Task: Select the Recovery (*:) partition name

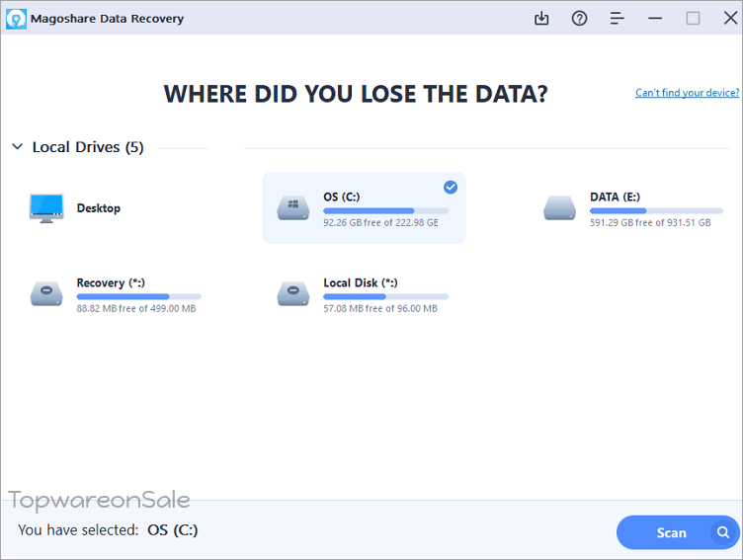Action: 111,282
